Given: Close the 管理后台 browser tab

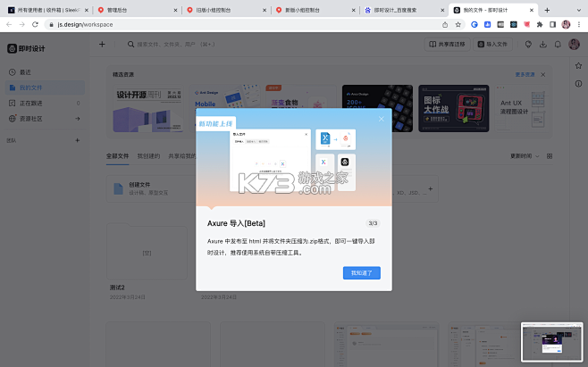Looking at the screenshot, I should point(175,10).
